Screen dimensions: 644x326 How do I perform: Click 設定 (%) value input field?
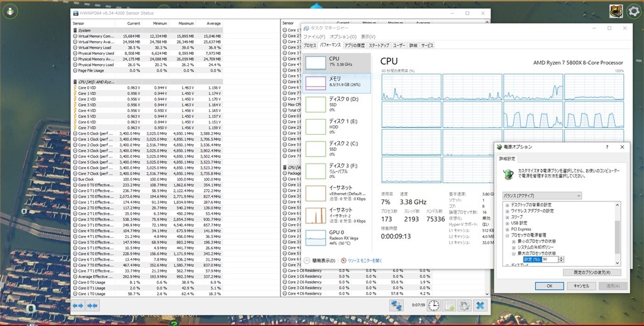(550, 260)
